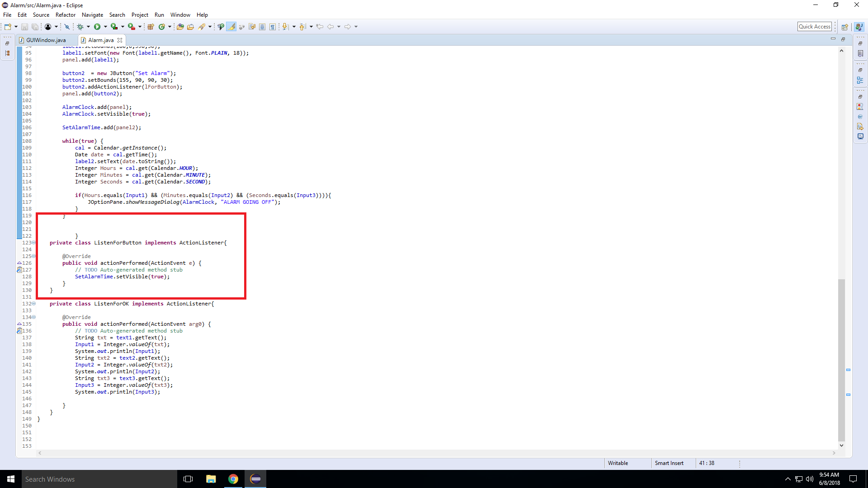Open the Run button dropdown arrow
Image resolution: width=868 pixels, height=488 pixels.
point(105,27)
